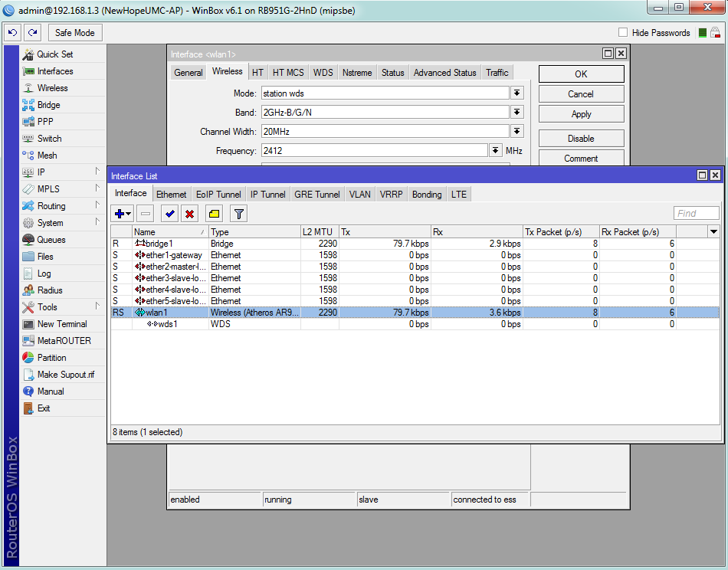The image size is (728, 570).
Task: Open the Mode dropdown showing station wds
Action: pos(518,92)
